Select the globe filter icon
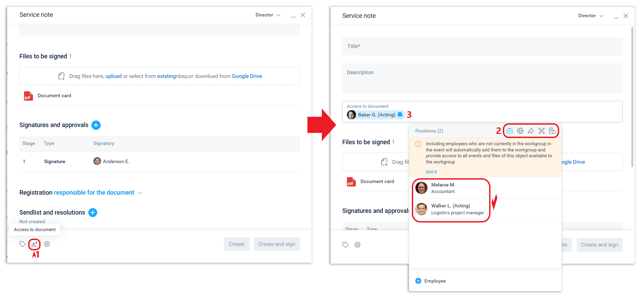 [520, 131]
